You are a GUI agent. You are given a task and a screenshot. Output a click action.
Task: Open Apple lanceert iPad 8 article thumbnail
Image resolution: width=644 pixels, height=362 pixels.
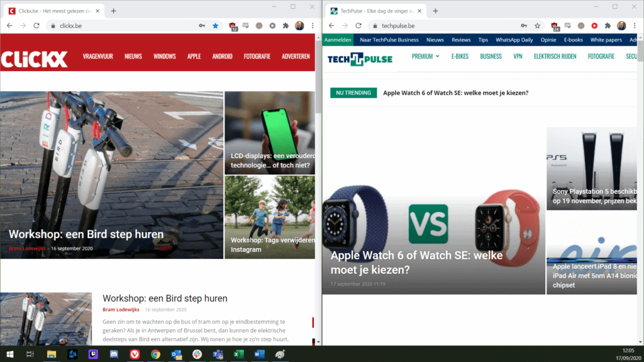tap(591, 253)
